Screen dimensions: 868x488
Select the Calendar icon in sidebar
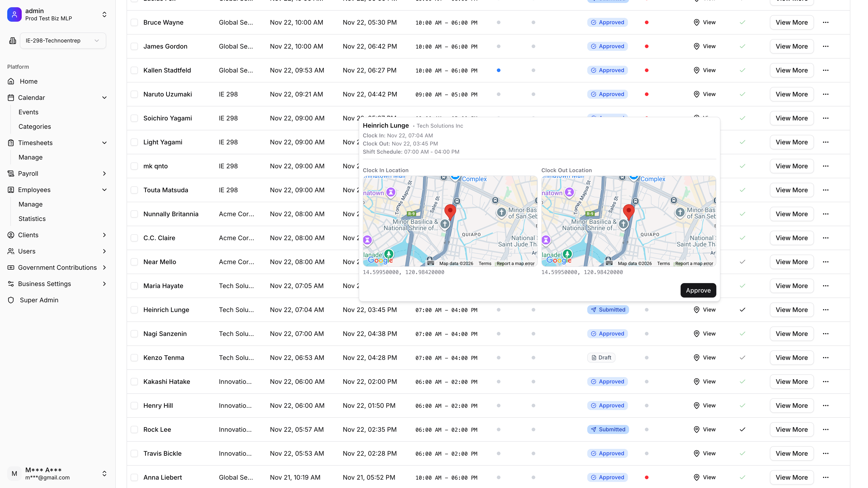click(x=11, y=98)
